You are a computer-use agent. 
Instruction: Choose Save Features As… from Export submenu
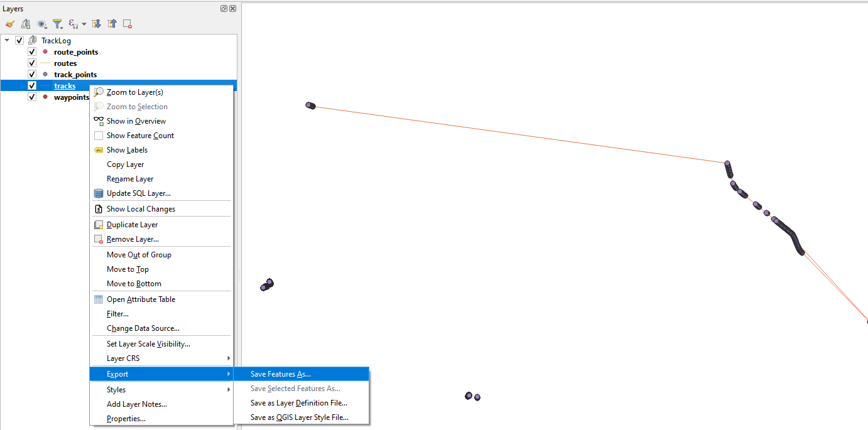[x=301, y=374]
